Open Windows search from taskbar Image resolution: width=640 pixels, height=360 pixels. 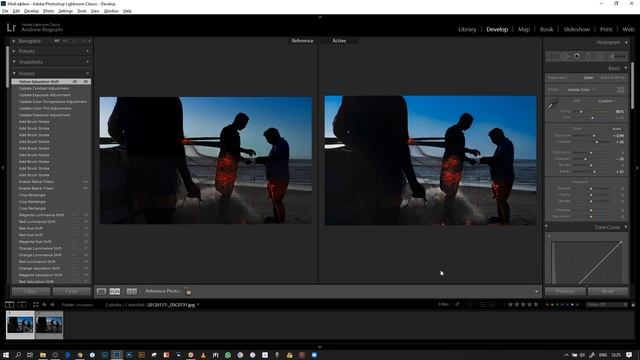[18, 355]
